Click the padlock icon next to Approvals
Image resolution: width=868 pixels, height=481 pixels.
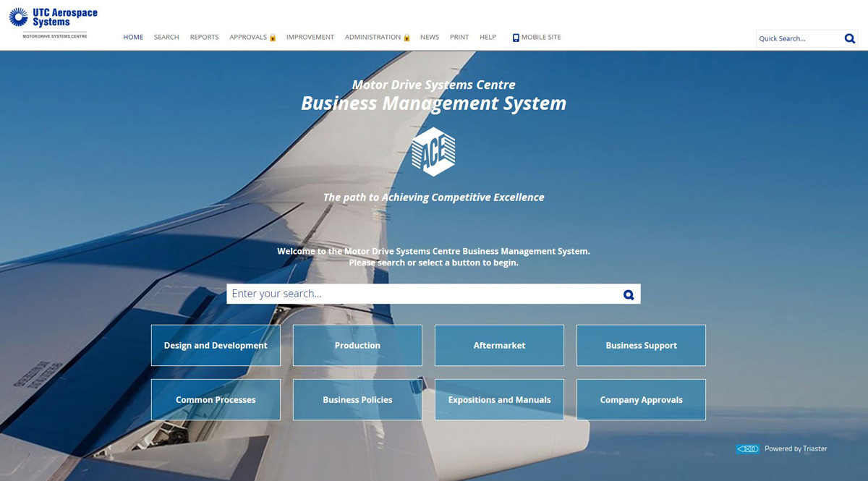point(273,38)
